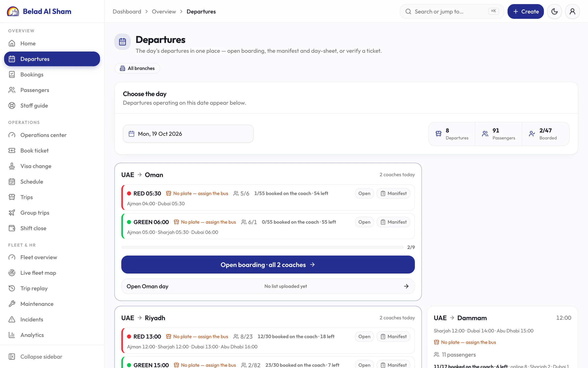588x368 pixels.
Task: Click the Schedule calendar icon
Action: [x=12, y=182]
